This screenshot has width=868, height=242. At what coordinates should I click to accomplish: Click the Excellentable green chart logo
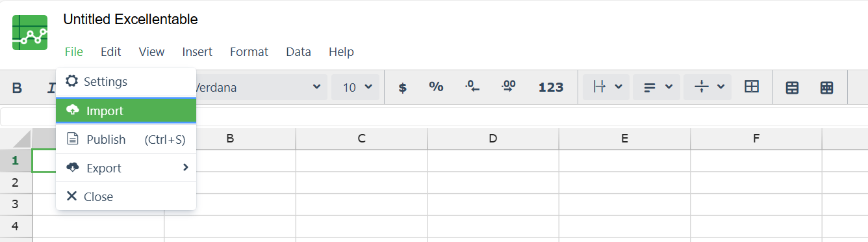(x=30, y=33)
